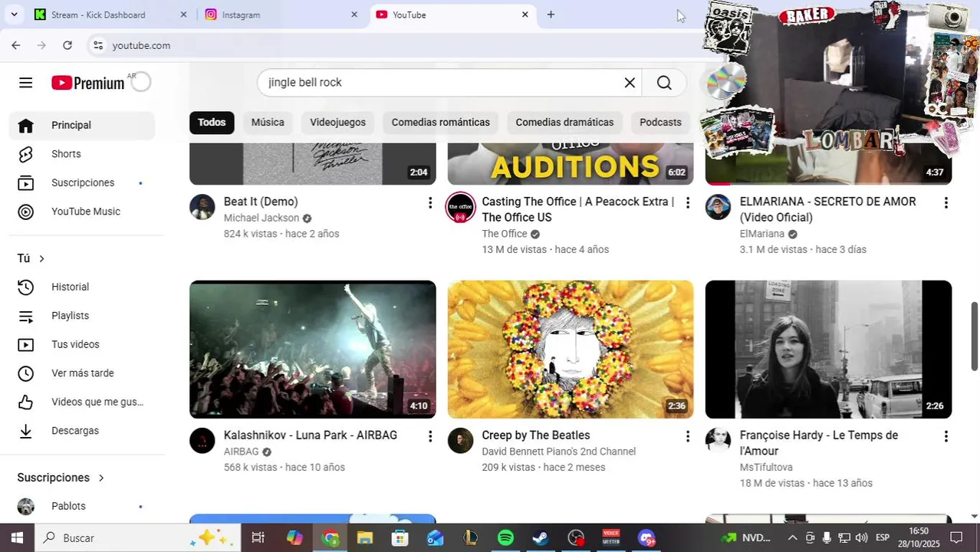Image resolution: width=980 pixels, height=552 pixels.
Task: Show hidden system tray icons chevron
Action: 792,537
